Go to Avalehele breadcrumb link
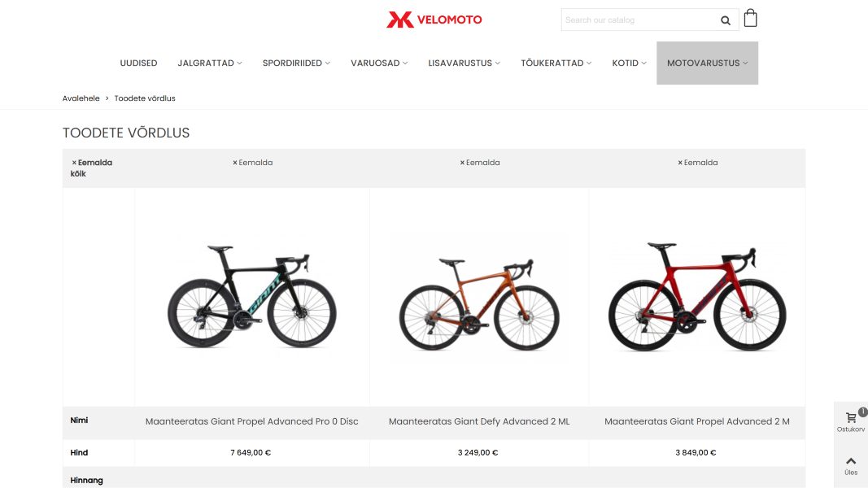The width and height of the screenshot is (868, 488). [81, 98]
